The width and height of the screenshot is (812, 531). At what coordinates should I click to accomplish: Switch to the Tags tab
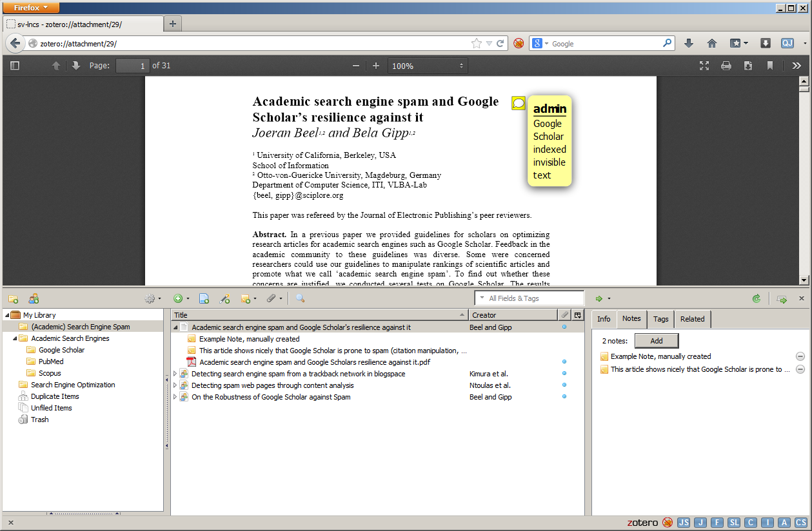(x=661, y=319)
